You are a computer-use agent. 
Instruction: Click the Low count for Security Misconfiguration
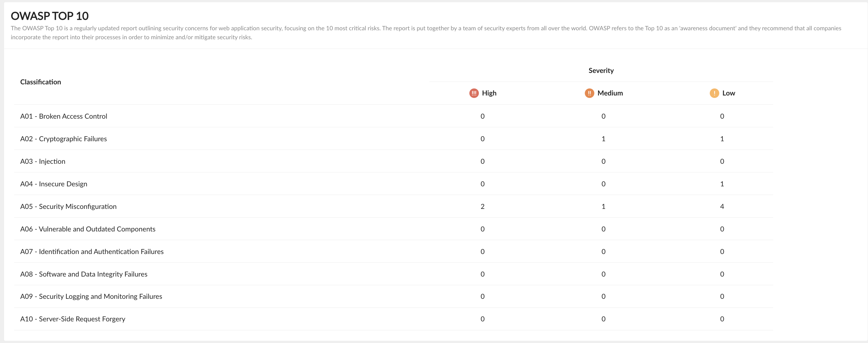click(x=722, y=206)
